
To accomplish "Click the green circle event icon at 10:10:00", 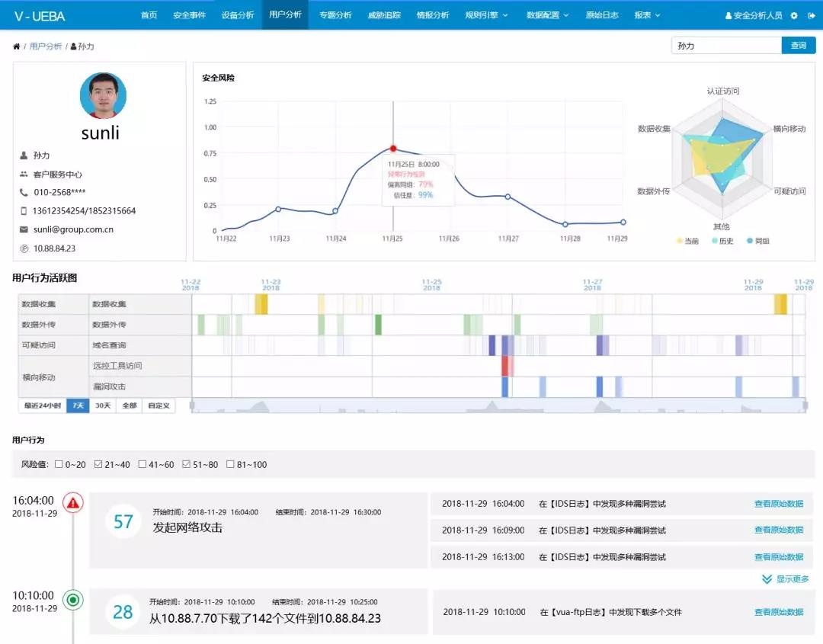I will pos(73,600).
